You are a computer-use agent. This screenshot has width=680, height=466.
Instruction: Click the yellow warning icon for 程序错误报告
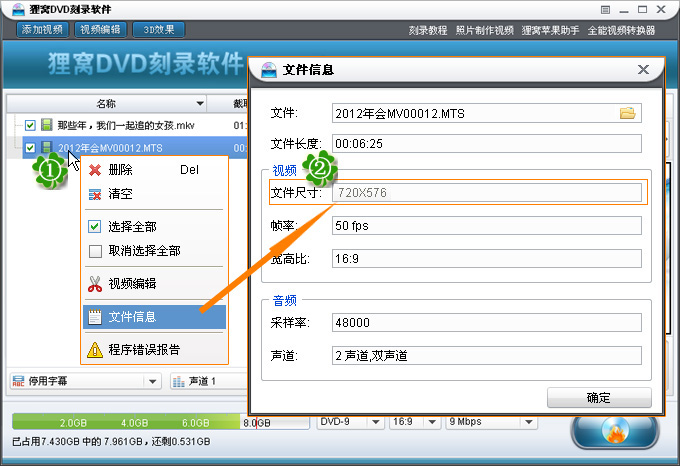(95, 350)
